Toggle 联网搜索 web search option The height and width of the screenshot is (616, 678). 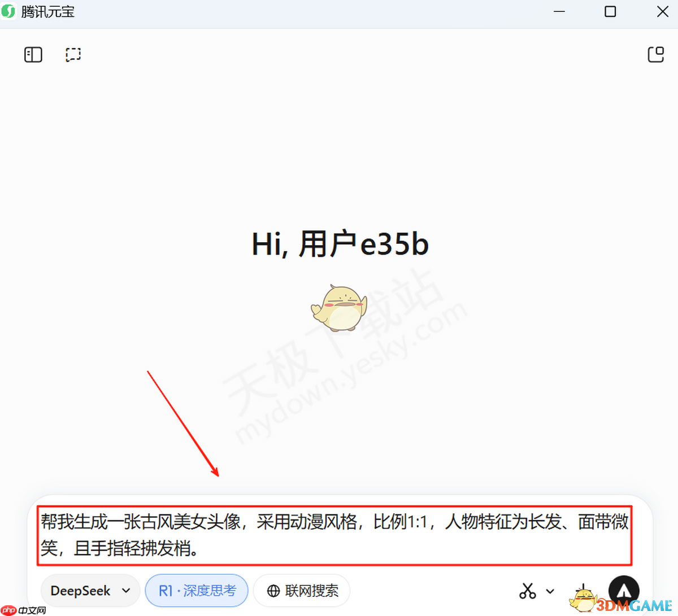tap(302, 590)
